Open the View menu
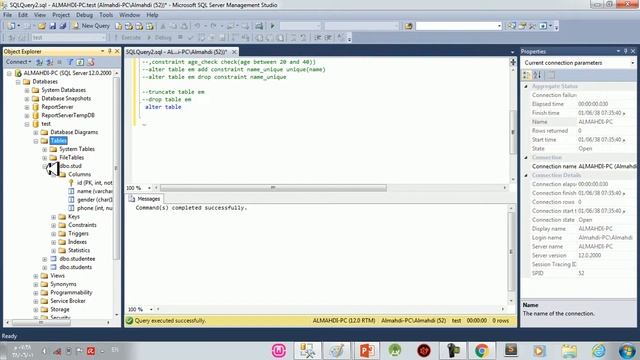640x360 pixels. pos(40,15)
